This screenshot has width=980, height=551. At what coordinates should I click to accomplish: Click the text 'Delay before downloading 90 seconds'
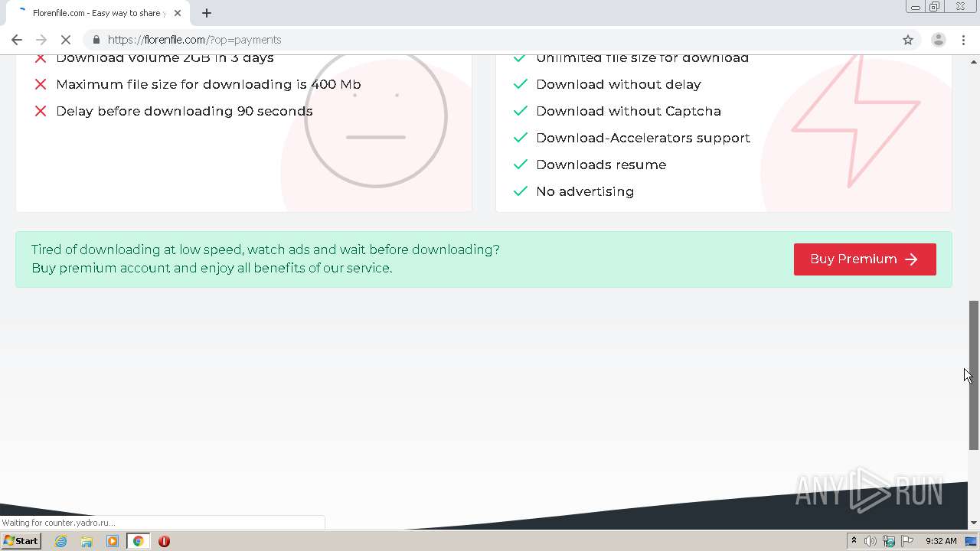coord(185,111)
